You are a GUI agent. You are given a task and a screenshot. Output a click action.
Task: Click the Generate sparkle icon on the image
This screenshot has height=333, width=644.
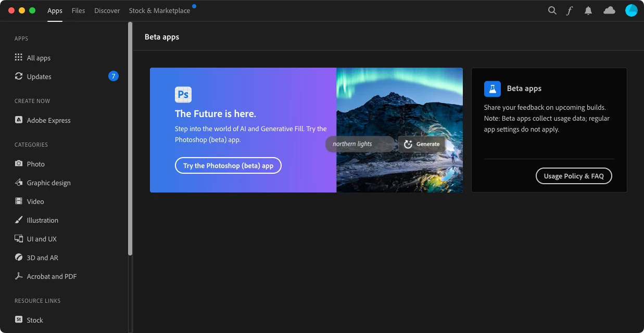coord(408,144)
